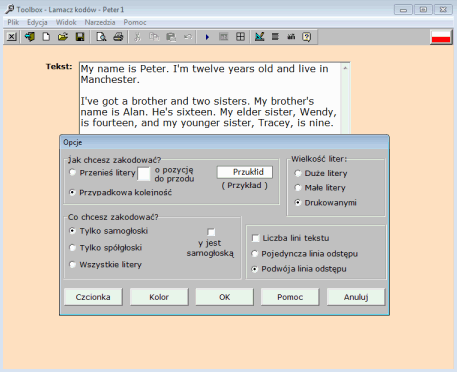This screenshot has height=372, width=457.
Task: Click the positions number input box
Action: pos(144,174)
